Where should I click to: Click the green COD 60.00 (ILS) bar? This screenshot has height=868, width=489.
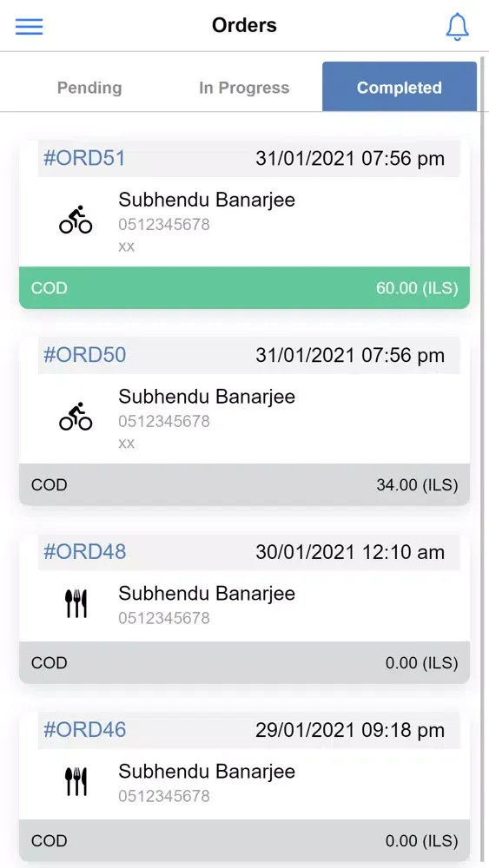click(244, 288)
